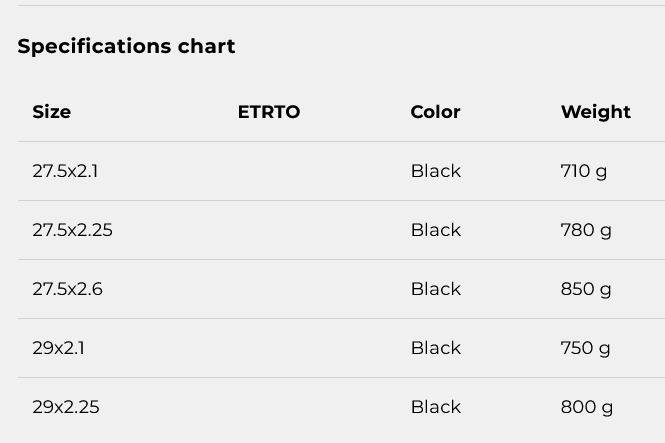Select the 27.5x2.6 size cell
665x443 pixels.
tap(67, 289)
